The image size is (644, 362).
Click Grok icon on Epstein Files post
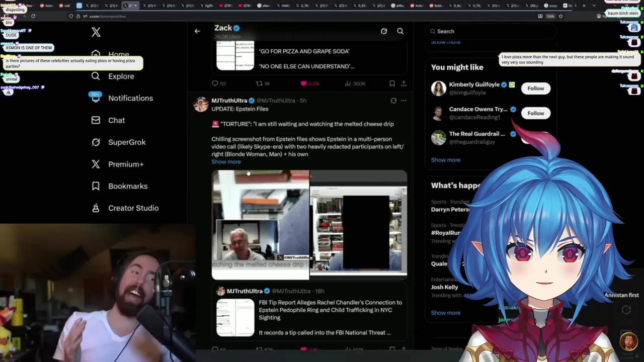[x=393, y=101]
